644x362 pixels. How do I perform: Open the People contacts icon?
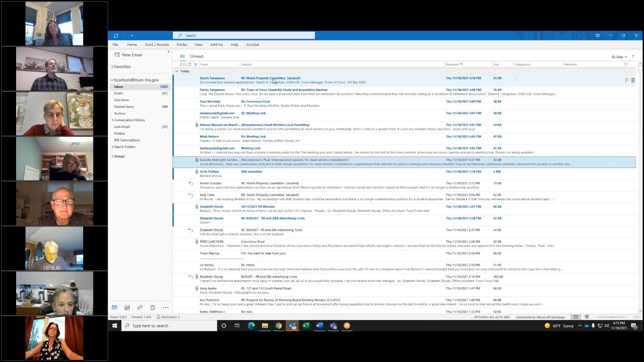[140, 307]
